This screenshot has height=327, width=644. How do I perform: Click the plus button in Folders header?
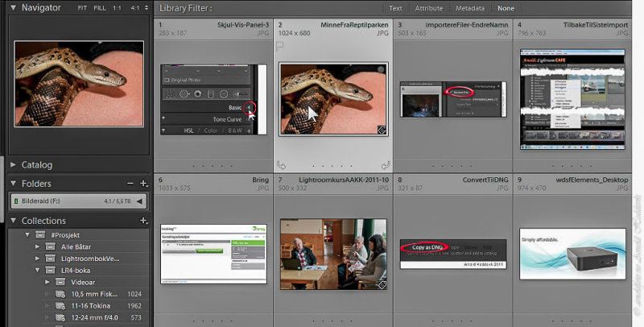(x=143, y=184)
